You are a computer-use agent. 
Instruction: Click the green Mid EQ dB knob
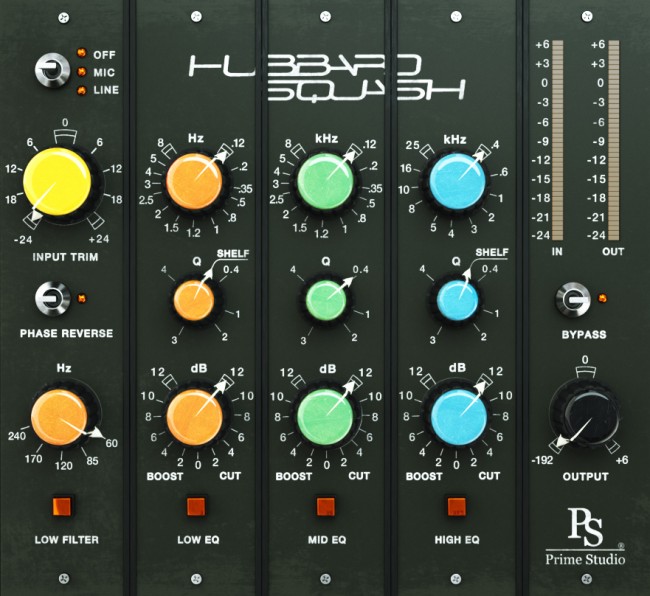326,415
